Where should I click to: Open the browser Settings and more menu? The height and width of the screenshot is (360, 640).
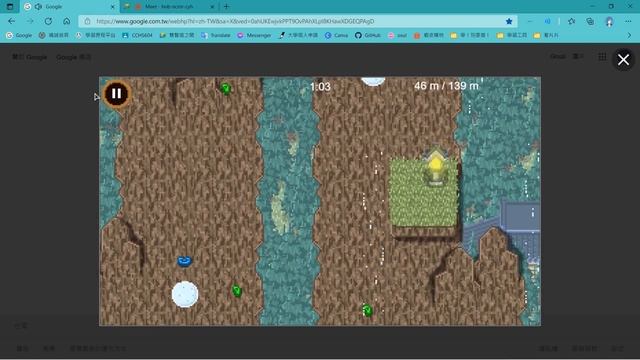(628, 21)
